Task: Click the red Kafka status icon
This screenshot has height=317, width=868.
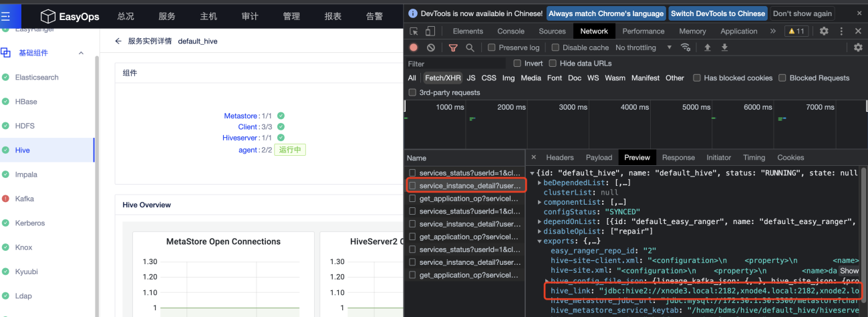Action: point(6,199)
